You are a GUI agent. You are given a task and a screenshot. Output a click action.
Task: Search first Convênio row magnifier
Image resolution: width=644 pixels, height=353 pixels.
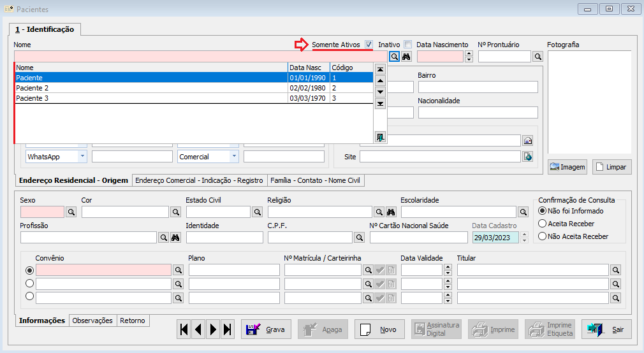(x=179, y=270)
